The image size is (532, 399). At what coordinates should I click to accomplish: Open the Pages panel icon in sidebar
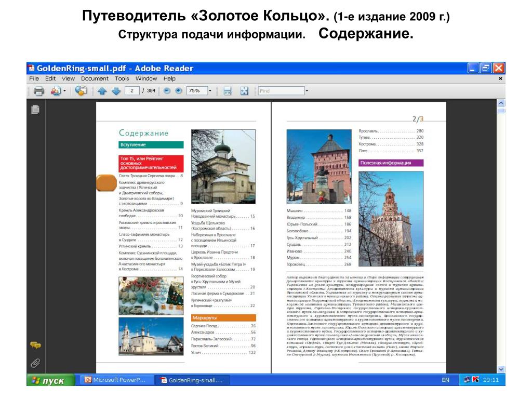pos(35,110)
